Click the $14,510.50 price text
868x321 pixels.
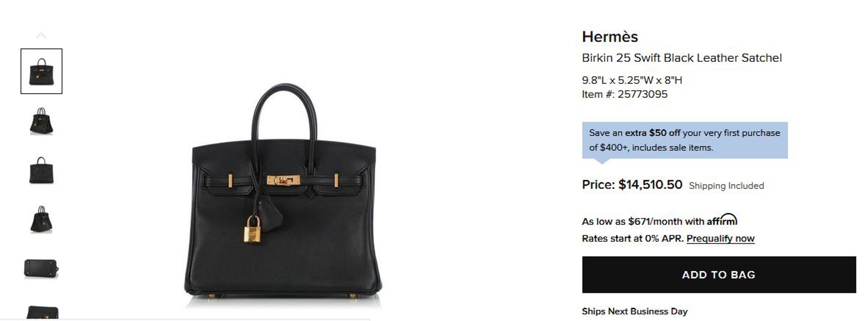[650, 185]
